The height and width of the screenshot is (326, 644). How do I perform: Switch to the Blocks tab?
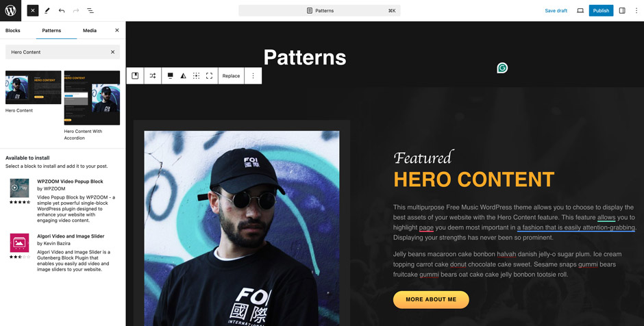pyautogui.click(x=13, y=30)
